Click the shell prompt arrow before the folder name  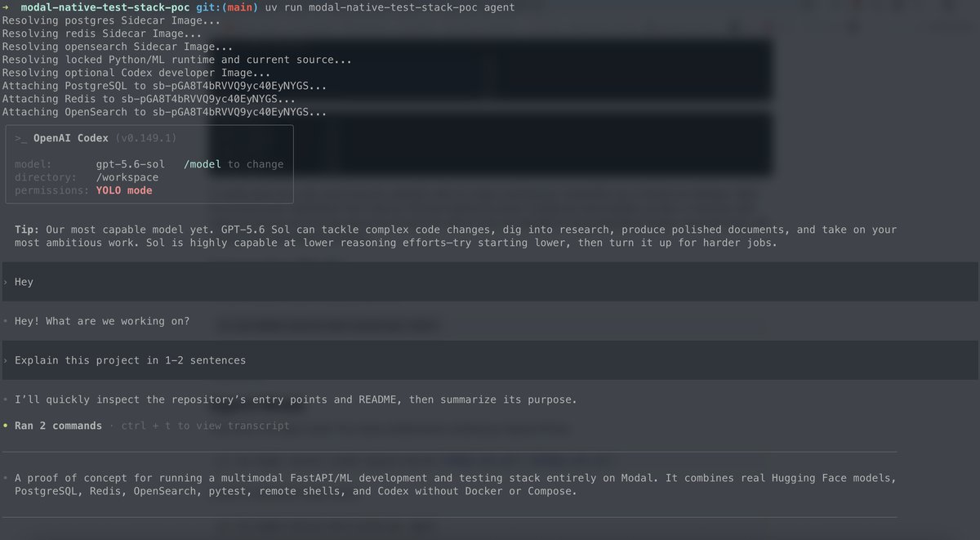click(x=6, y=7)
